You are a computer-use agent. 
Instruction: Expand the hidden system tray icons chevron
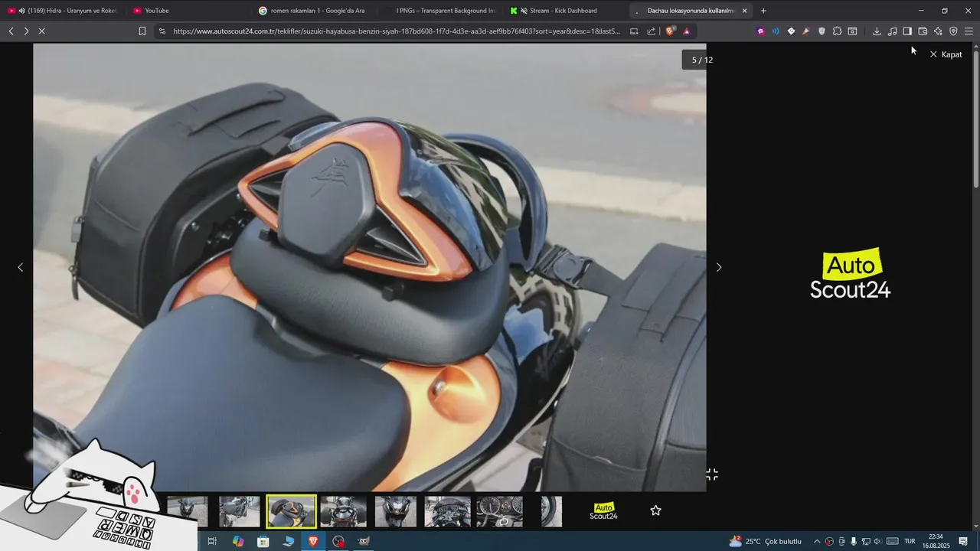pyautogui.click(x=816, y=541)
